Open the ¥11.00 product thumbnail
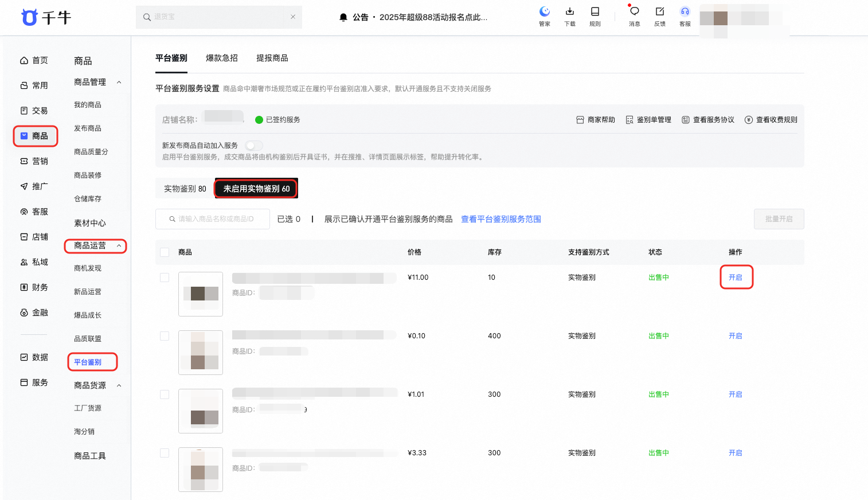Image resolution: width=868 pixels, height=500 pixels. [201, 294]
